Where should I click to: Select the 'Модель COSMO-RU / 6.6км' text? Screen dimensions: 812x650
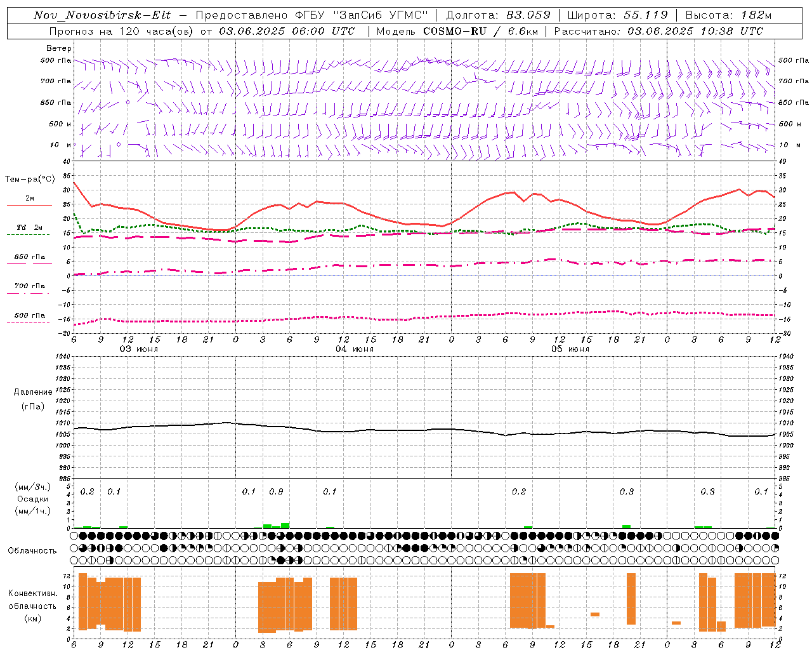[x=457, y=31]
